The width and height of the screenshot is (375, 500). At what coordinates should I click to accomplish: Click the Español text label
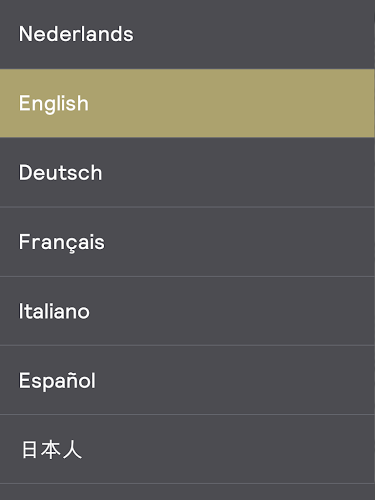[57, 381]
